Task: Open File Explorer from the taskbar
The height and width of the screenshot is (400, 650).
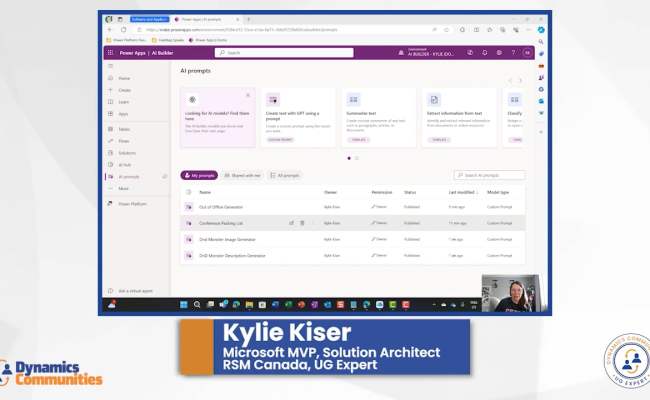Action: pos(249,305)
